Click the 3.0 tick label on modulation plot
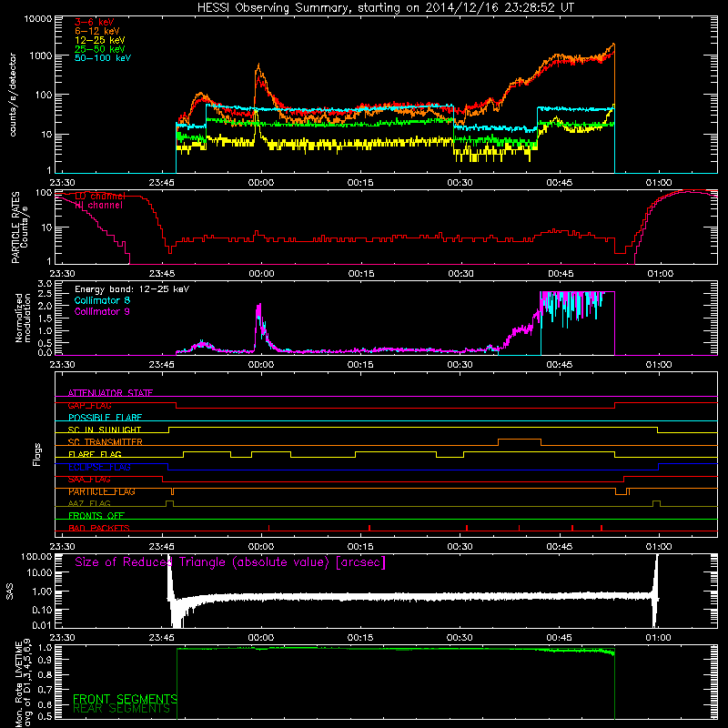The image size is (728, 728). [x=45, y=284]
